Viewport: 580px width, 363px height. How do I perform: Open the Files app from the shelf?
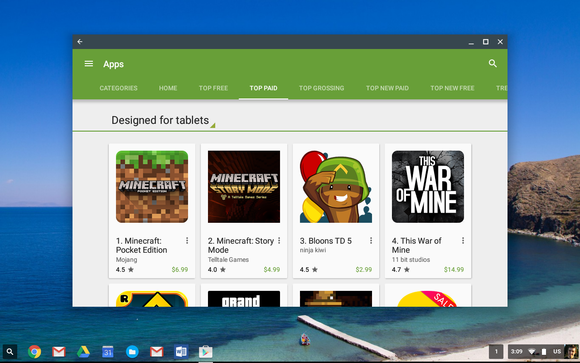pos(132,352)
